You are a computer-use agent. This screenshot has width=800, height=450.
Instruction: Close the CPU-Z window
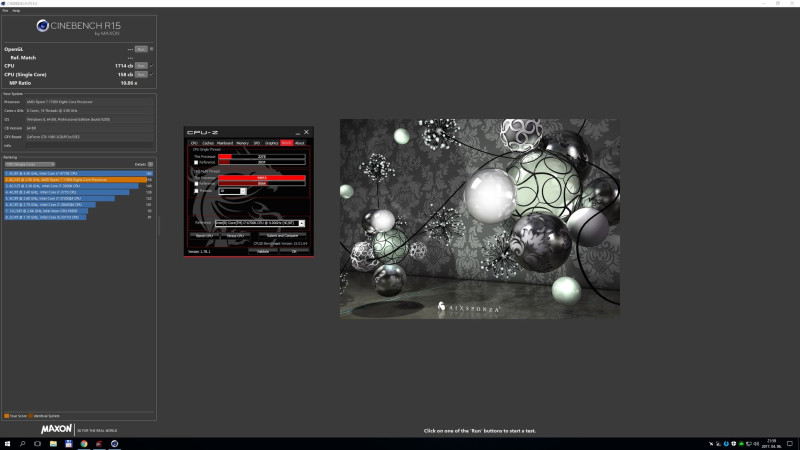(306, 132)
